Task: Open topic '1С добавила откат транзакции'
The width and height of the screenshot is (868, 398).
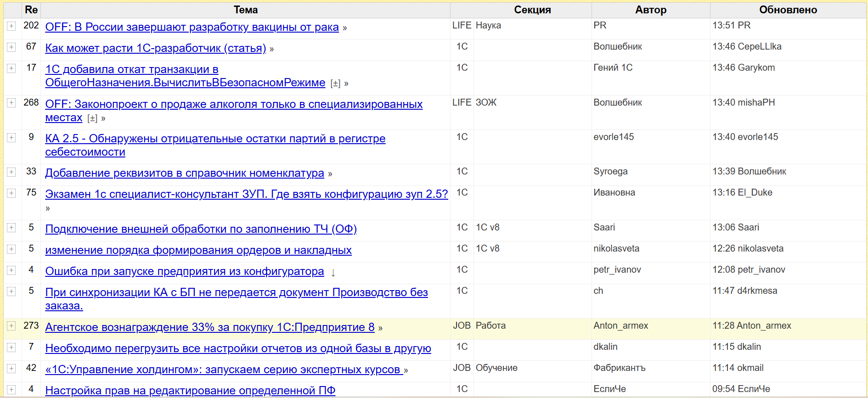Action: [185, 76]
